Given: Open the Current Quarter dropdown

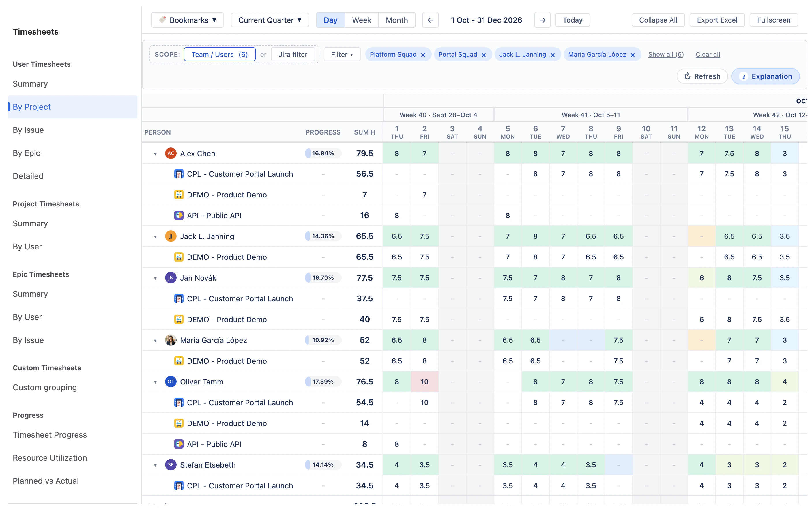Looking at the screenshot, I should pyautogui.click(x=270, y=20).
